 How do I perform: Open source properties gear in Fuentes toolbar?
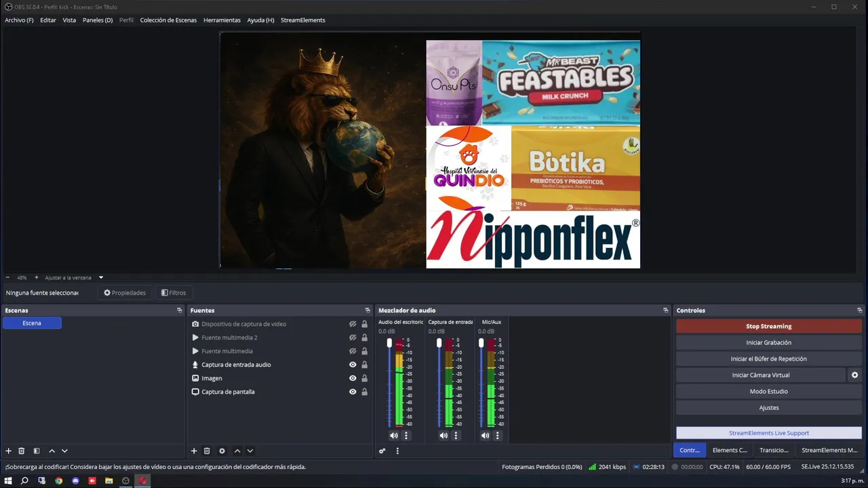point(222,451)
